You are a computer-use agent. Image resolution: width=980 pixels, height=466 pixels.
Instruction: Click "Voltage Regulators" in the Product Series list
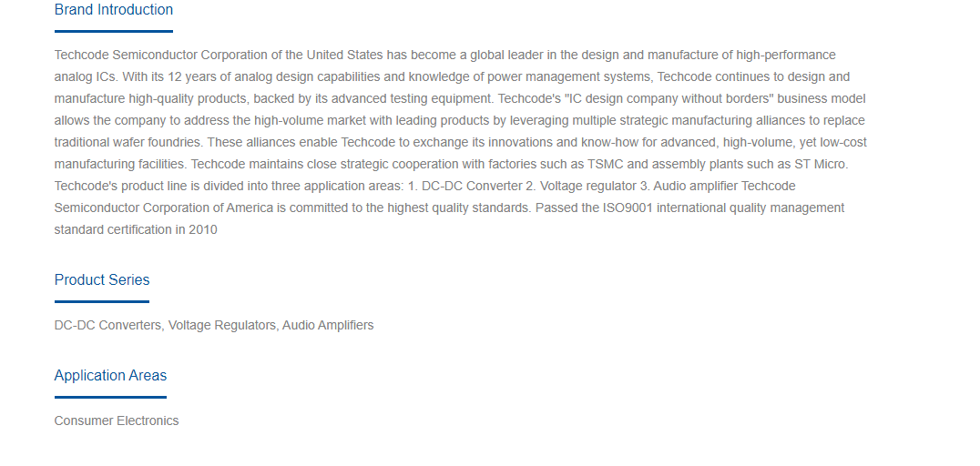[223, 326]
